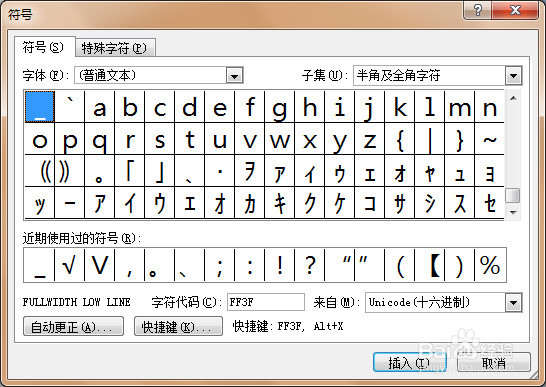The image size is (546, 387).
Task: Pick the recently used semicolon
Action: click(x=219, y=265)
